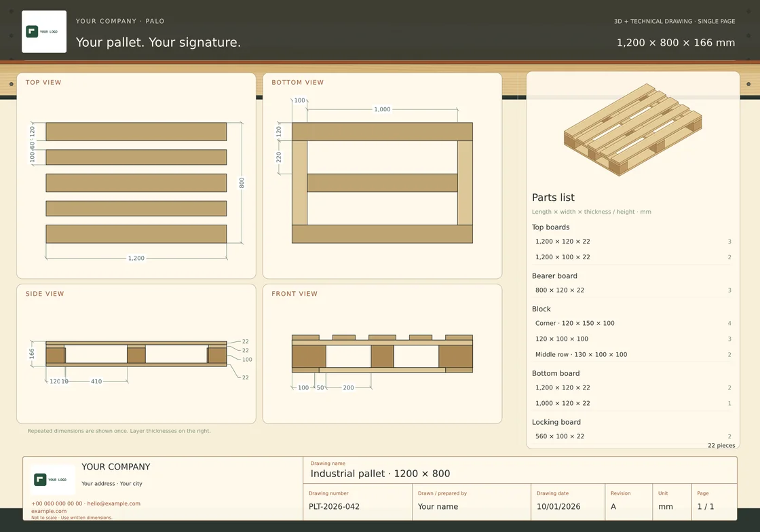This screenshot has height=532, width=760.
Task: Click the 'Parts list' heading
Action: [x=553, y=197]
